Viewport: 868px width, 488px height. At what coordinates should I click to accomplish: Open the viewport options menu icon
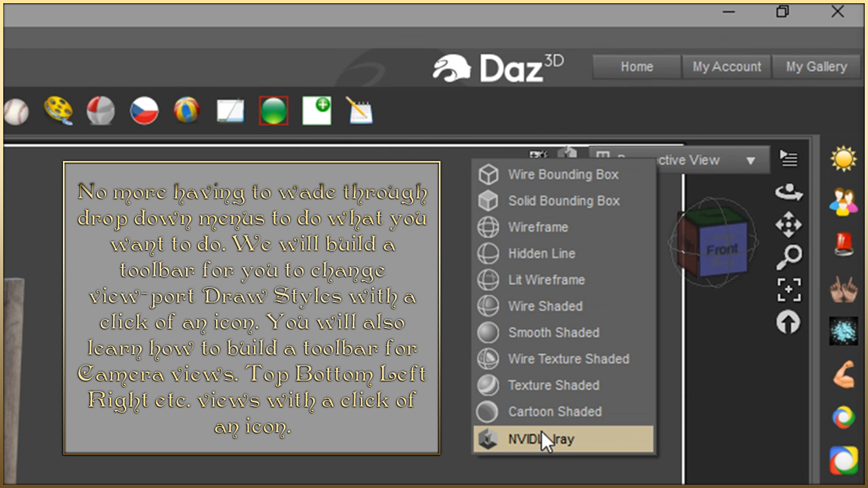click(x=789, y=159)
